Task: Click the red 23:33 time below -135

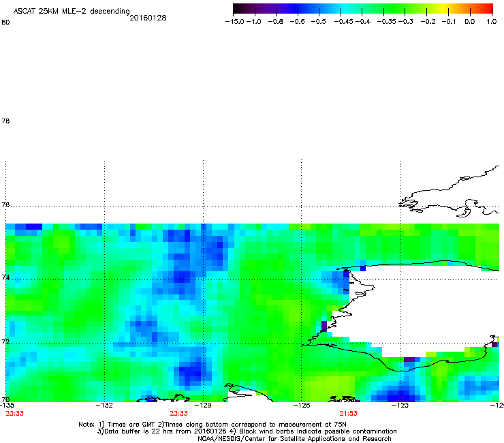Action: 15,414
